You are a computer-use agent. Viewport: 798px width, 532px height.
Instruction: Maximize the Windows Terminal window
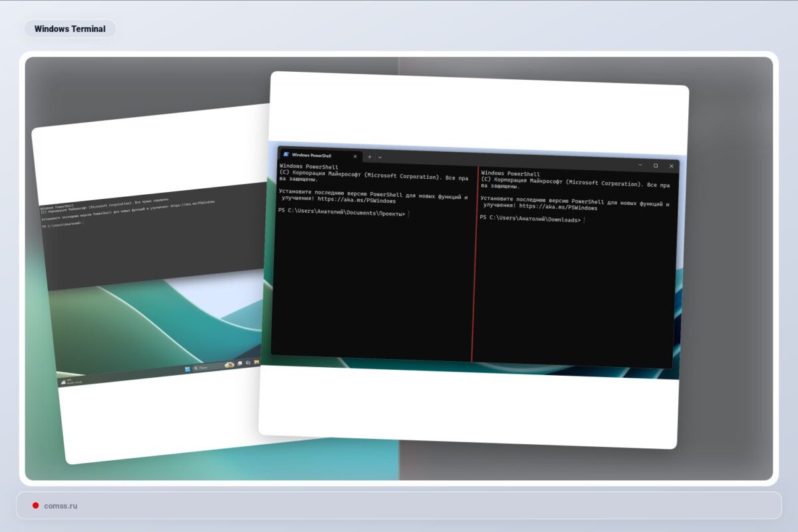[656, 165]
